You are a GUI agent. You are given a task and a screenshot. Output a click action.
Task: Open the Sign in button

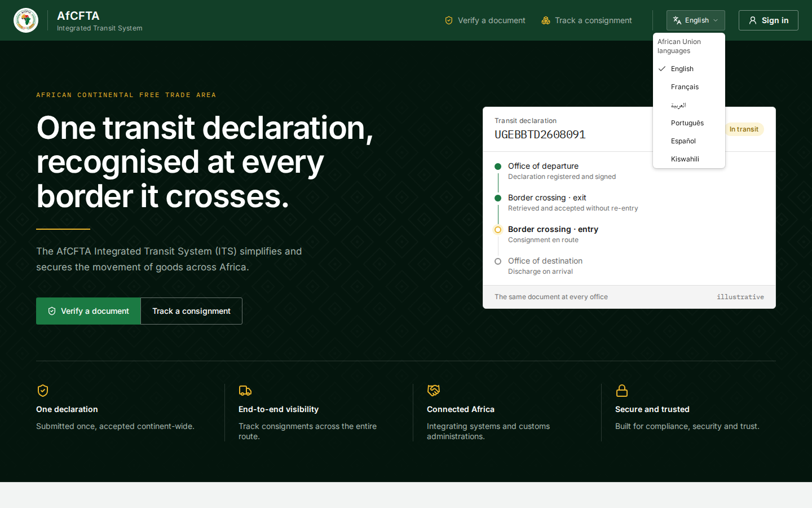pos(769,20)
